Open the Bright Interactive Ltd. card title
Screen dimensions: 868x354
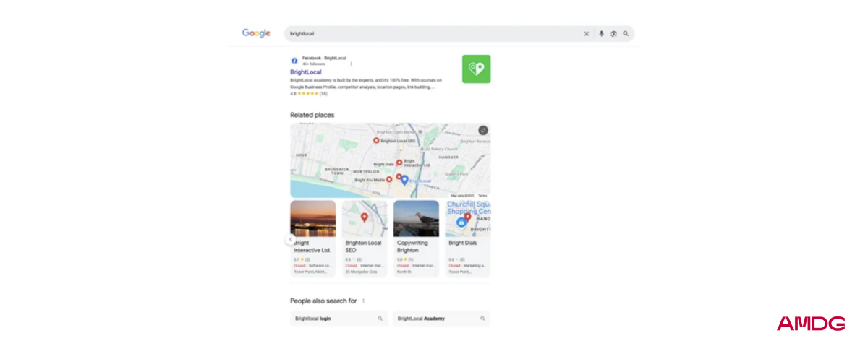click(312, 246)
